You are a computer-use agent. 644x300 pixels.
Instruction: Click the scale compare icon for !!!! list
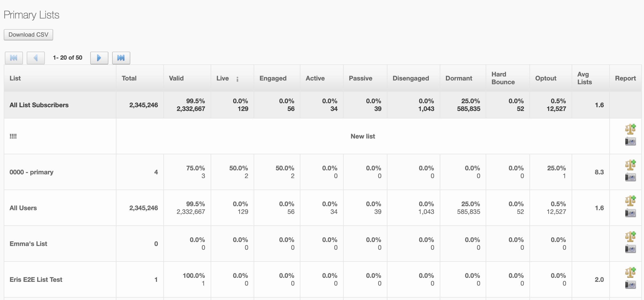tap(630, 129)
